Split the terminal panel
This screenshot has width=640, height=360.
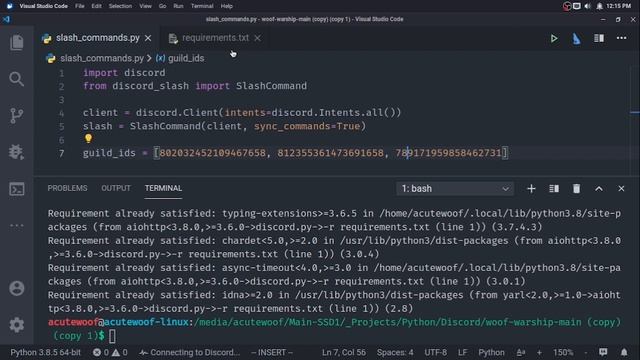pos(554,189)
